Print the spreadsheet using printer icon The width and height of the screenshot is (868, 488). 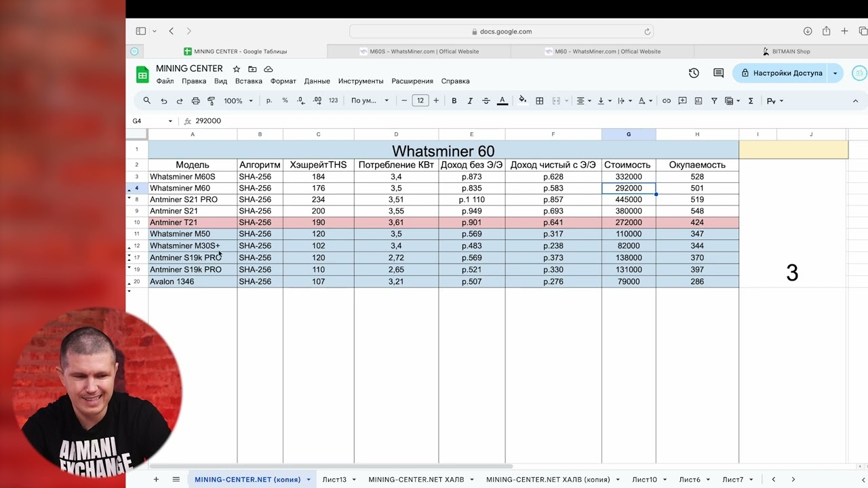pyautogui.click(x=195, y=101)
